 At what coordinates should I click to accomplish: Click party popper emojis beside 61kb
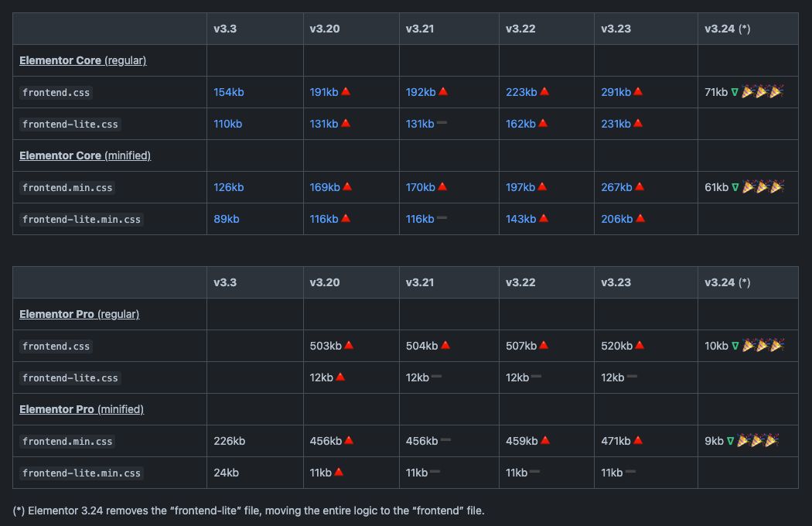[x=762, y=187]
